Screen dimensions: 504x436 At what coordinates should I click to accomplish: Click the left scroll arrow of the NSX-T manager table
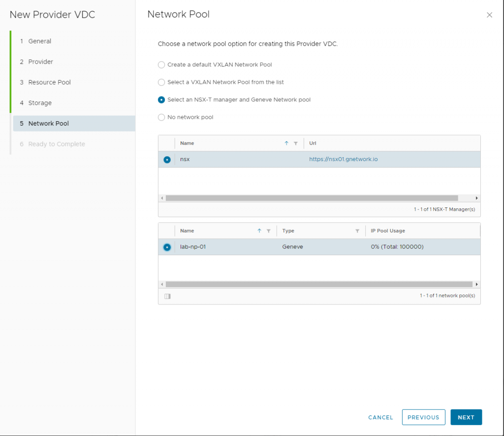[162, 198]
